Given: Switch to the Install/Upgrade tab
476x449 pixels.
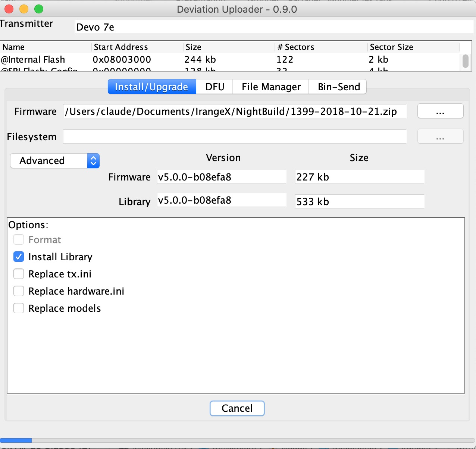Looking at the screenshot, I should point(152,87).
